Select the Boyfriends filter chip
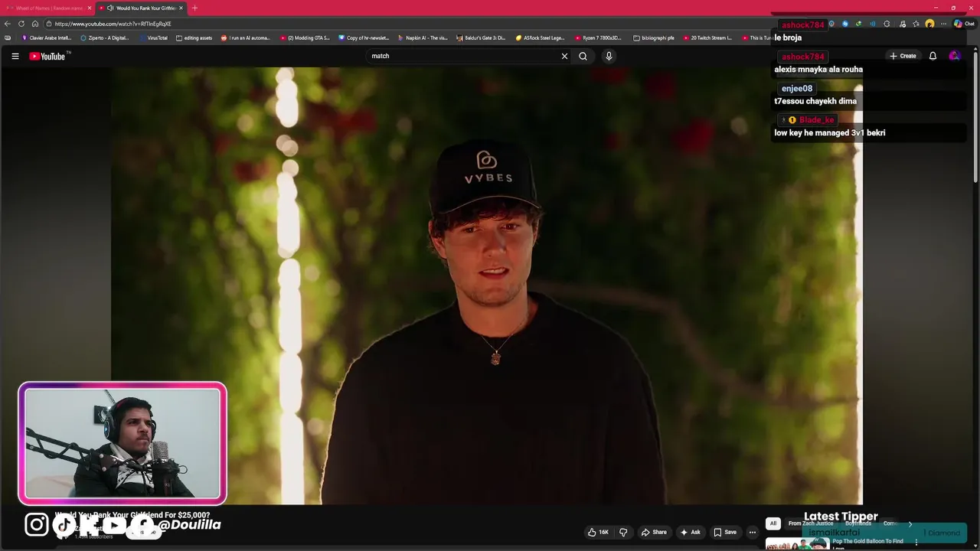Screen dimensions: 980x551 (858, 523)
